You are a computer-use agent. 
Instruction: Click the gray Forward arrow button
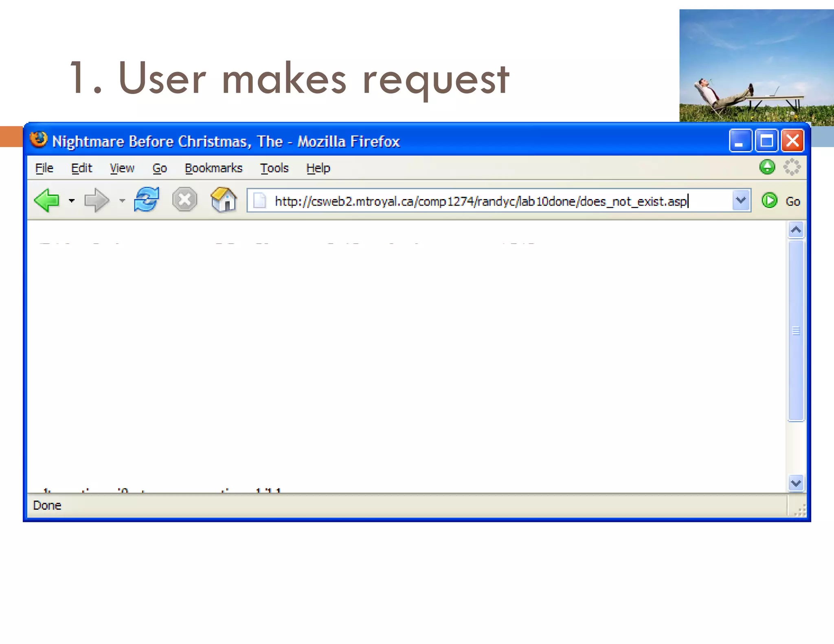click(x=97, y=200)
